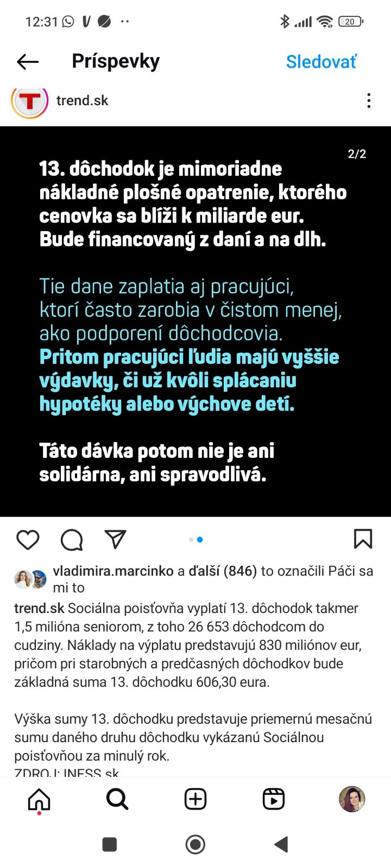The width and height of the screenshot is (391, 868).
Task: Tap the Android recent apps square button
Action: coord(110,844)
